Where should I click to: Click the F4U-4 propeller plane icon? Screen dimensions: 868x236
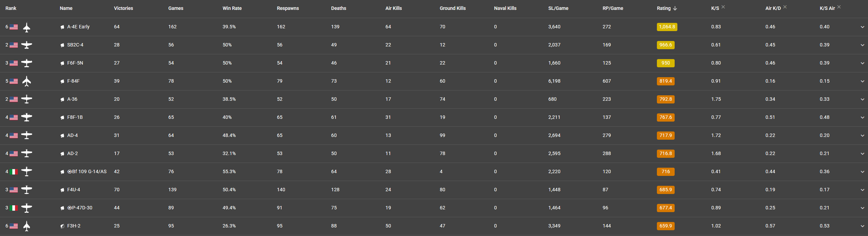point(27,190)
